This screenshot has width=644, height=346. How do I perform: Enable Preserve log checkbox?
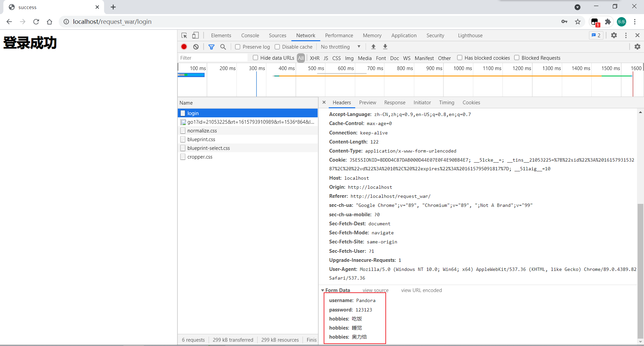[237, 47]
